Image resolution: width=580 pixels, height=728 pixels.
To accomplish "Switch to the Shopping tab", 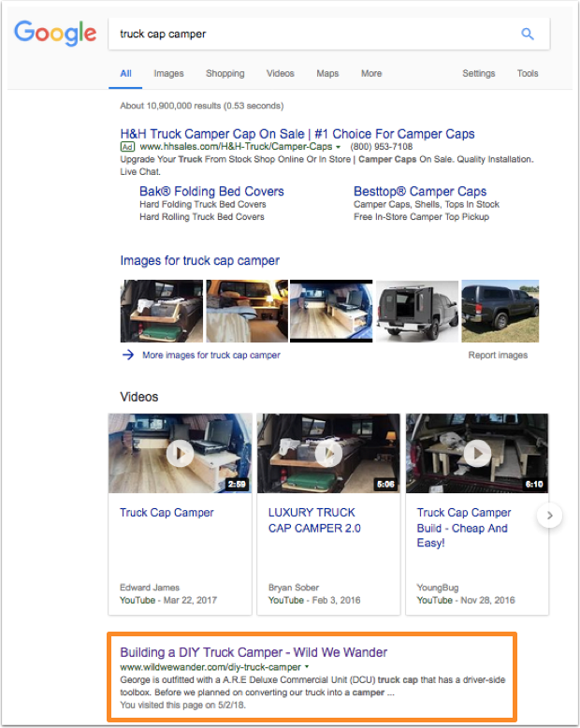I will coord(225,73).
